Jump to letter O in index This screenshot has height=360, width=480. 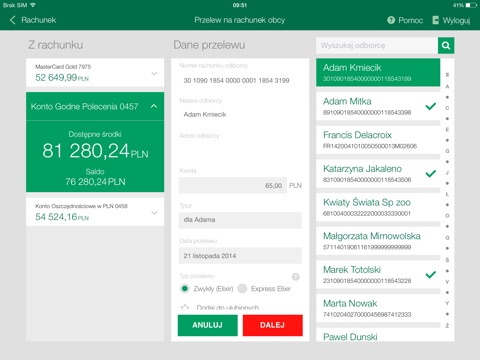tap(447, 216)
